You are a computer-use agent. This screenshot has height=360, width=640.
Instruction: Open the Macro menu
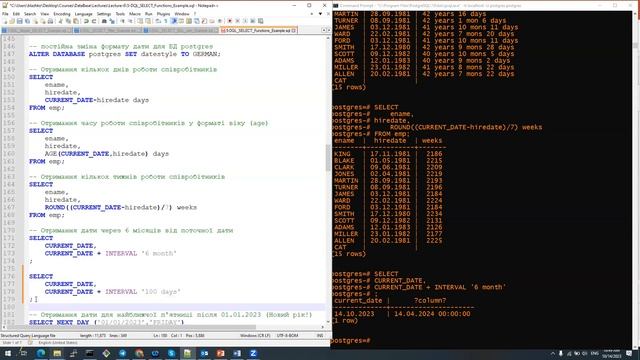point(135,14)
